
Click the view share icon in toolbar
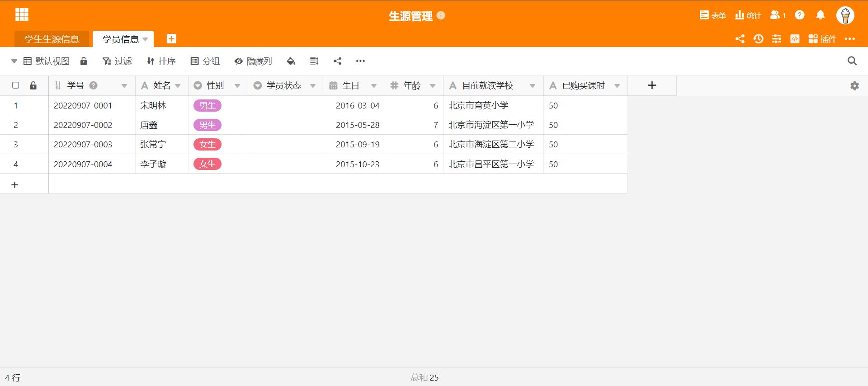[x=337, y=61]
